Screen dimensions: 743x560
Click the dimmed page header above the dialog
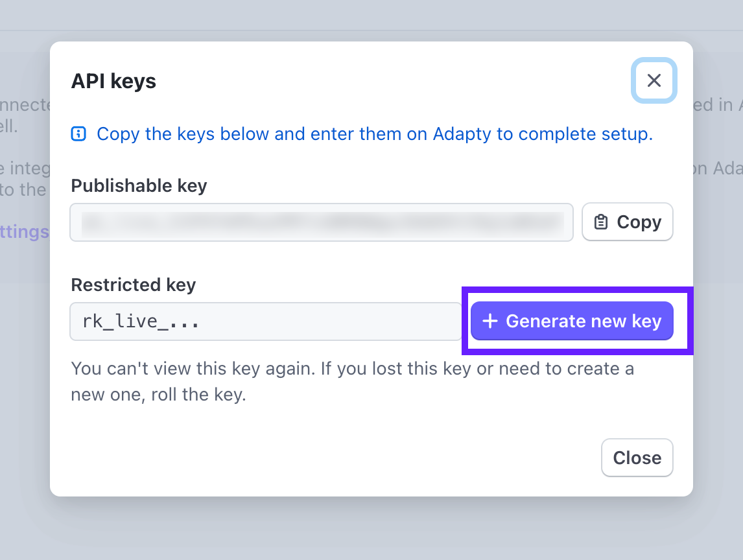pos(371,16)
